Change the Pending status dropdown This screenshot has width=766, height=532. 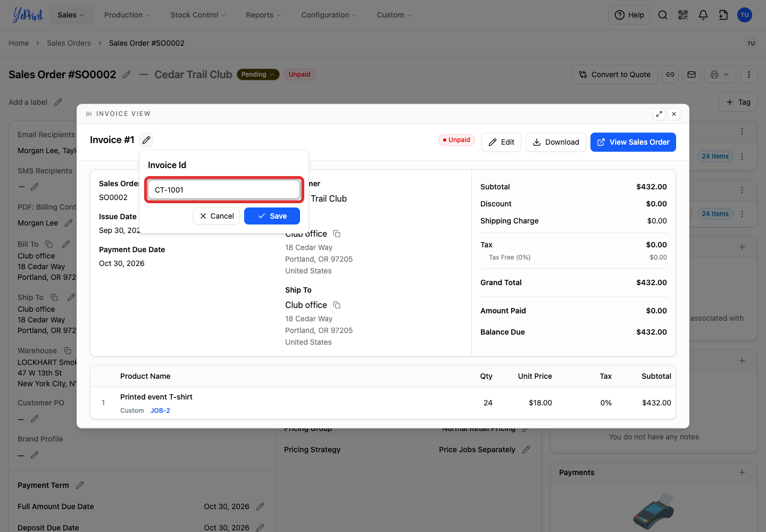click(x=258, y=74)
